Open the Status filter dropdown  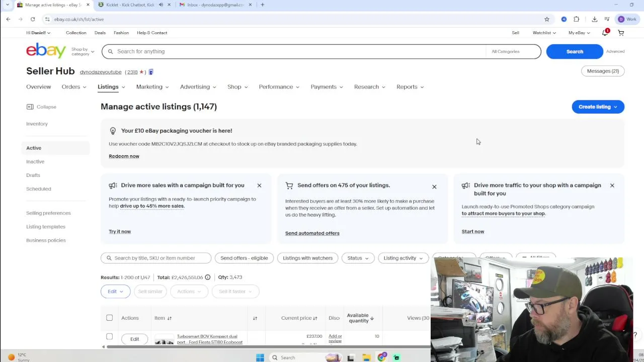[x=358, y=258]
